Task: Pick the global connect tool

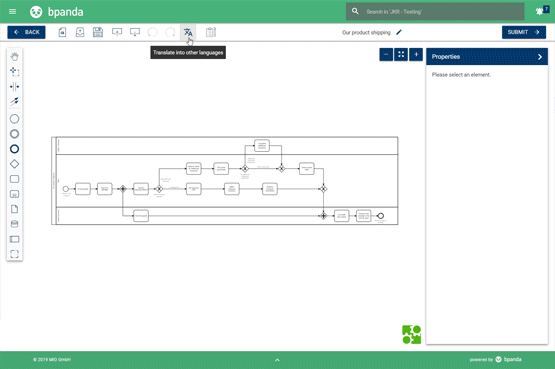Action: tap(14, 102)
